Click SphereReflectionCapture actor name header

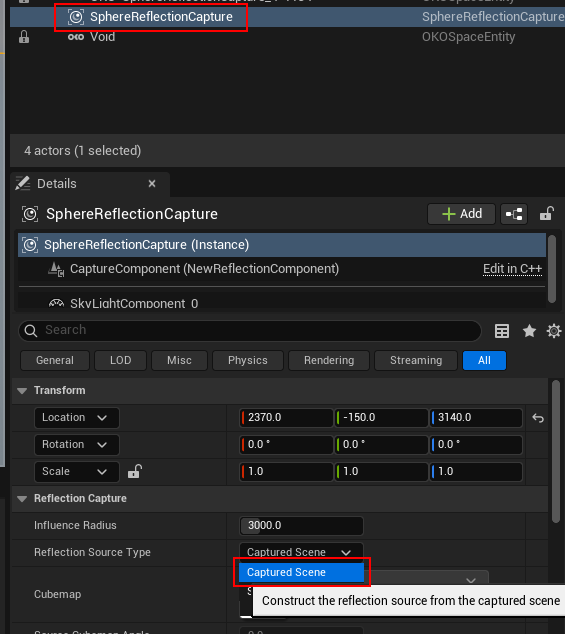(x=132, y=214)
